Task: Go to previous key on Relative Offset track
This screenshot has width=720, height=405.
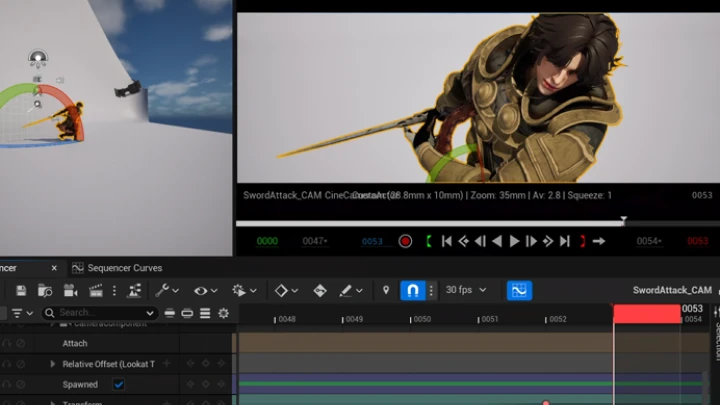Action: pos(191,364)
